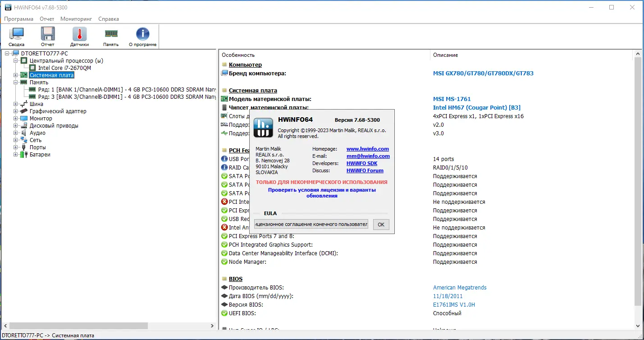Screen dimensions: 644x340
Task: Click the Отчет report toolbar icon
Action: click(47, 37)
